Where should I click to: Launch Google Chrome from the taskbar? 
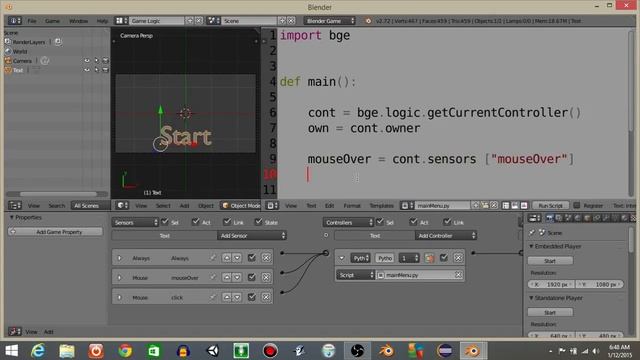point(125,351)
